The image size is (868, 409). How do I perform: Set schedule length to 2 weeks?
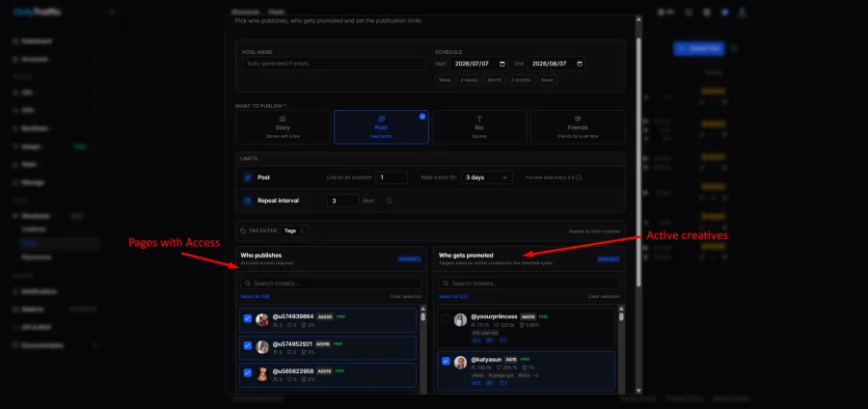(x=470, y=80)
